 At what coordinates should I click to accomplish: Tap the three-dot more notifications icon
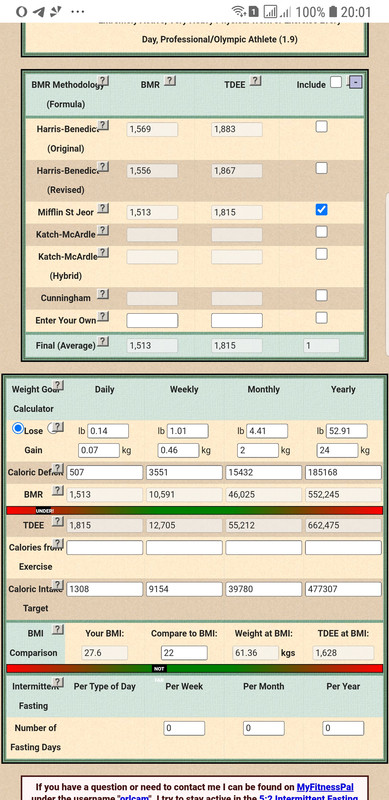pos(77,11)
